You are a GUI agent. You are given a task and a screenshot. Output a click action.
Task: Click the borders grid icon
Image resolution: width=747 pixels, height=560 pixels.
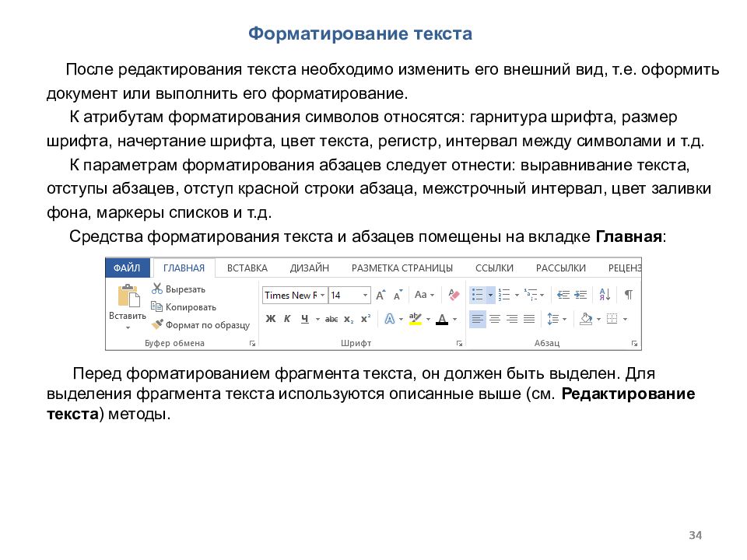612,319
